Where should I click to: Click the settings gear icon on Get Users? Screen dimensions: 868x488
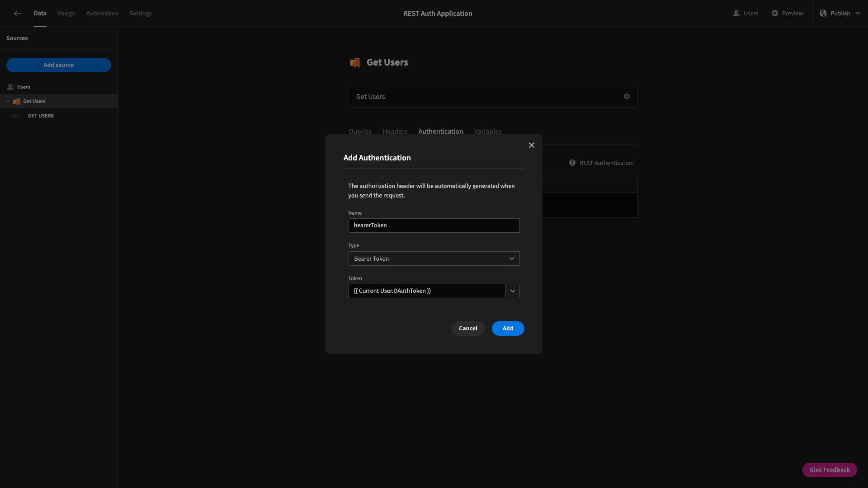pyautogui.click(x=627, y=96)
